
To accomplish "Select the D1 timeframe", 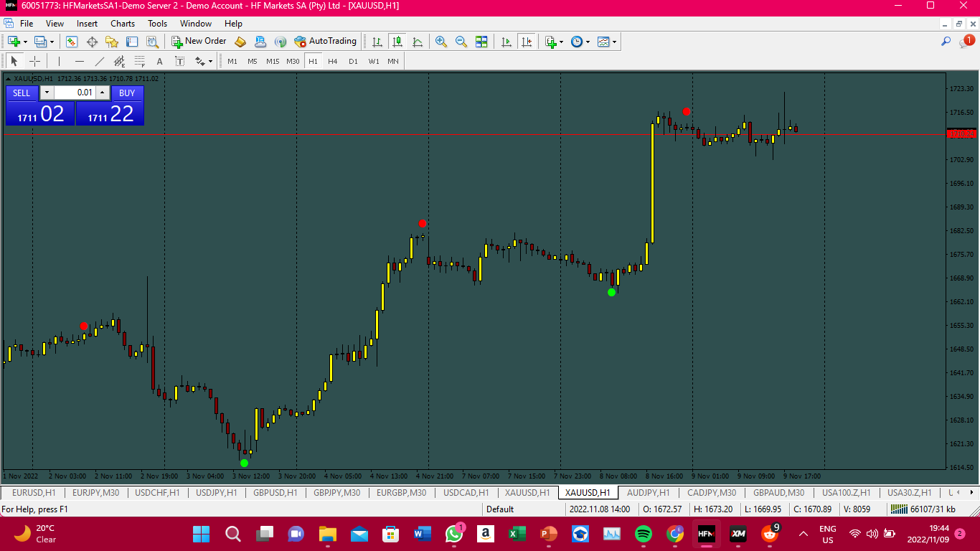I will click(353, 61).
